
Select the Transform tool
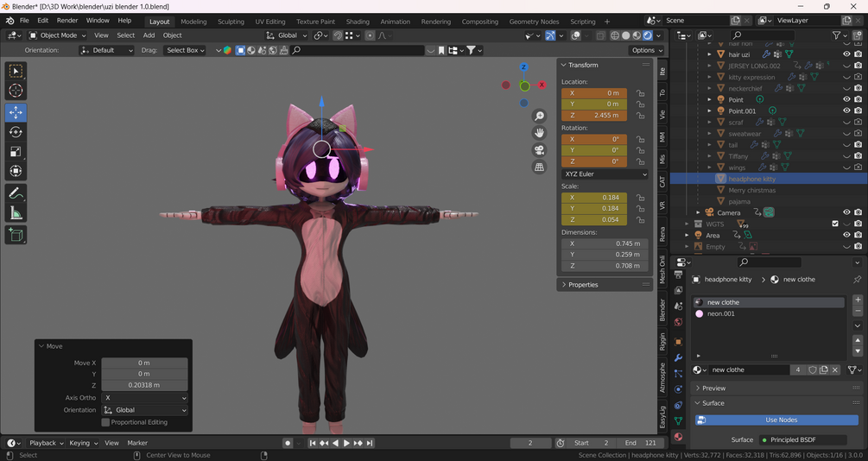click(x=16, y=170)
